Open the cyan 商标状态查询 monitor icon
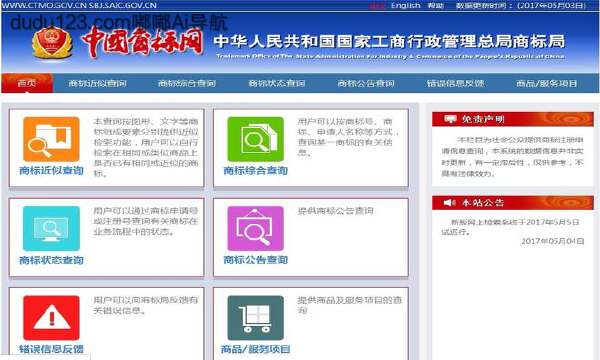The width and height of the screenshot is (600, 360). [51, 228]
